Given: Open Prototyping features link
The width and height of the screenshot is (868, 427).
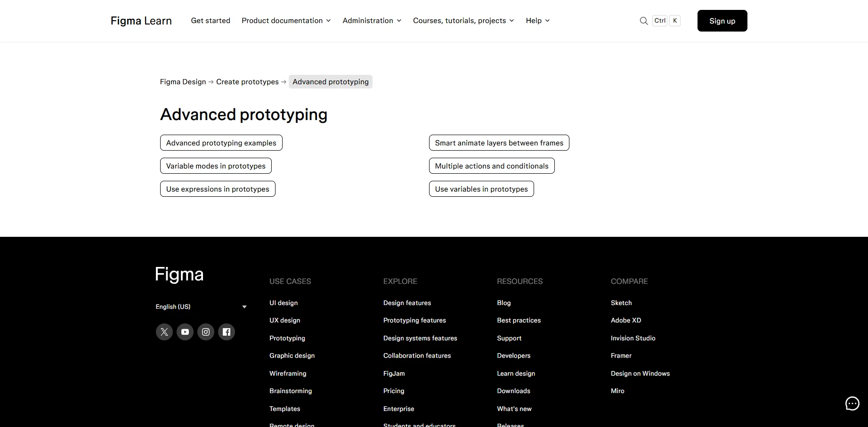Looking at the screenshot, I should pyautogui.click(x=414, y=320).
